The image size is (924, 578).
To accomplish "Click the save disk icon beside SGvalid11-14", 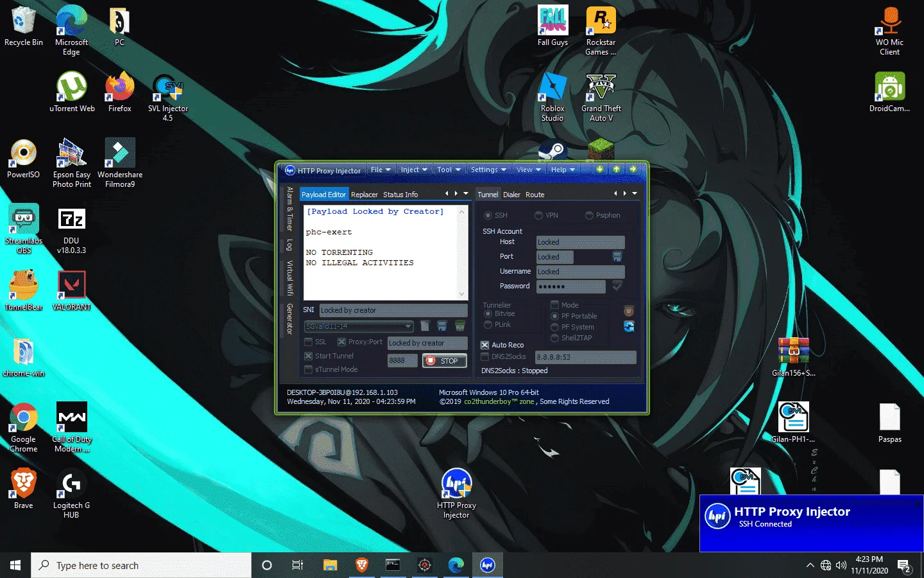I will pos(442,326).
